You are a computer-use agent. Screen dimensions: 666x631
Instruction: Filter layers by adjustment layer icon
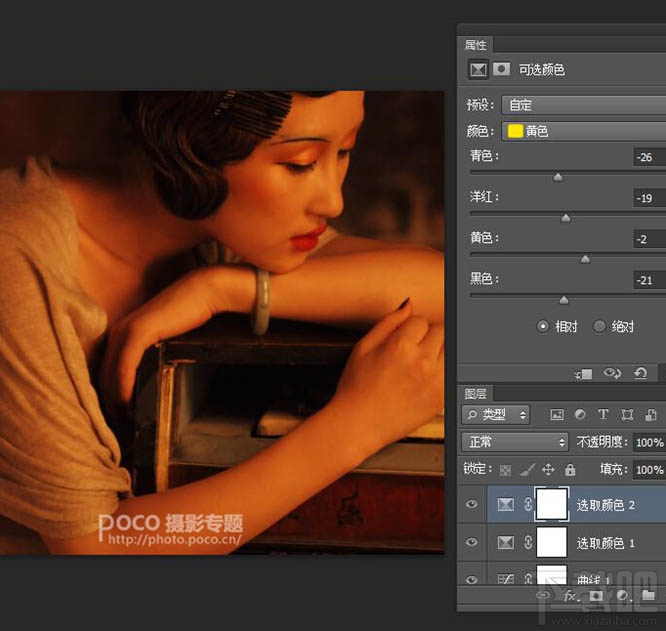[x=580, y=414]
